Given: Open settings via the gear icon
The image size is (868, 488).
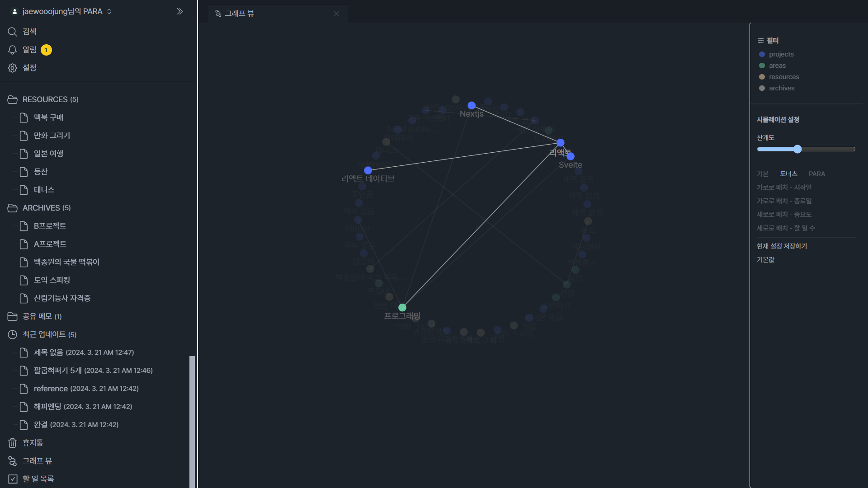Looking at the screenshot, I should [x=12, y=68].
